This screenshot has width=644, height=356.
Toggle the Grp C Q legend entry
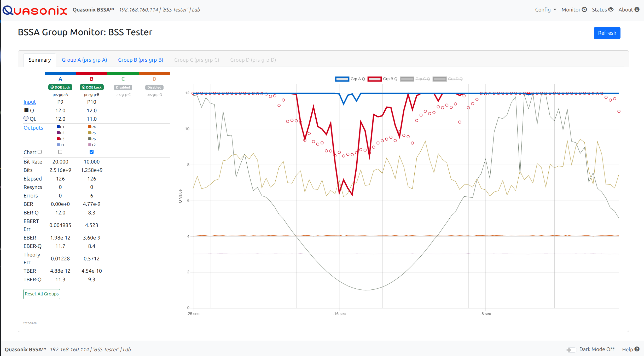click(415, 79)
